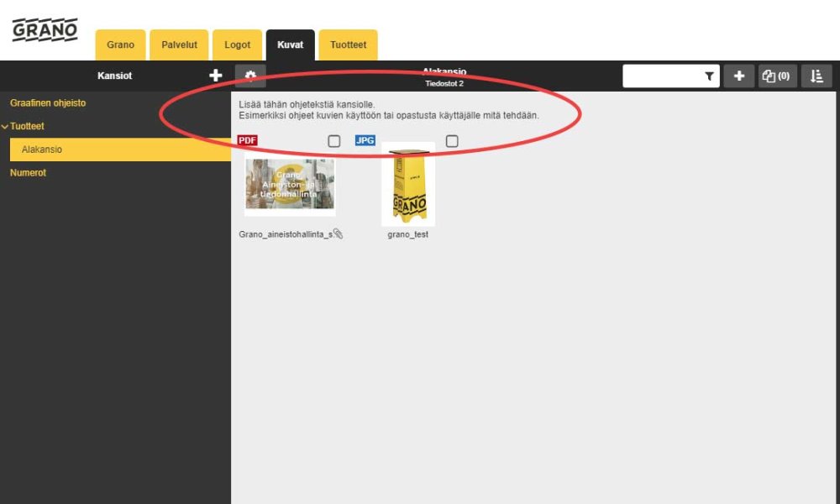Open the Grano tab

tap(120, 45)
